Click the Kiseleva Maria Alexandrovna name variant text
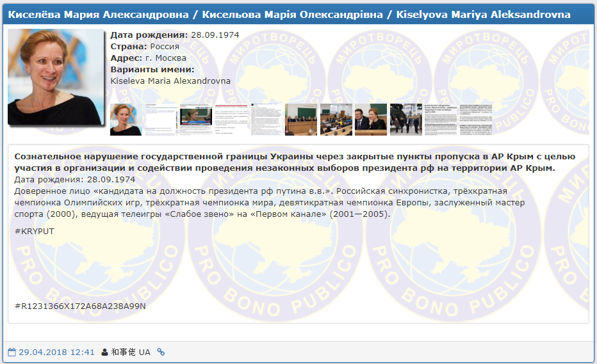The width and height of the screenshot is (597, 364). pyautogui.click(x=170, y=81)
